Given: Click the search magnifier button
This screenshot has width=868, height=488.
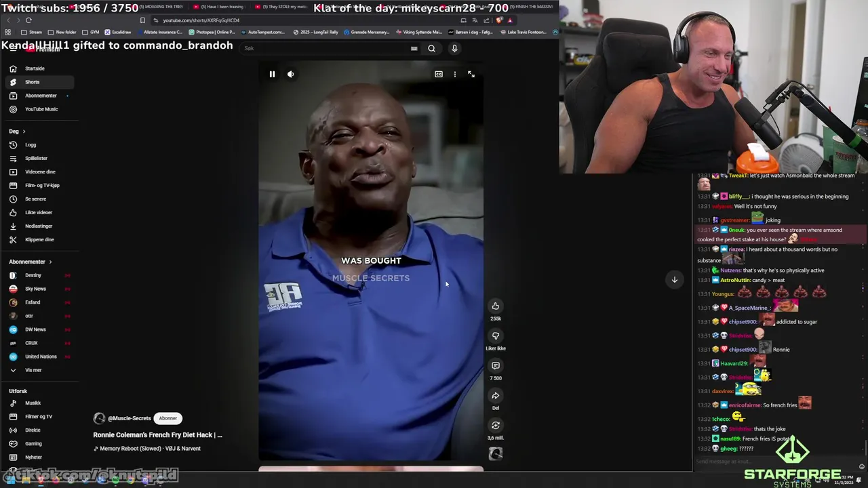Looking at the screenshot, I should (x=431, y=48).
